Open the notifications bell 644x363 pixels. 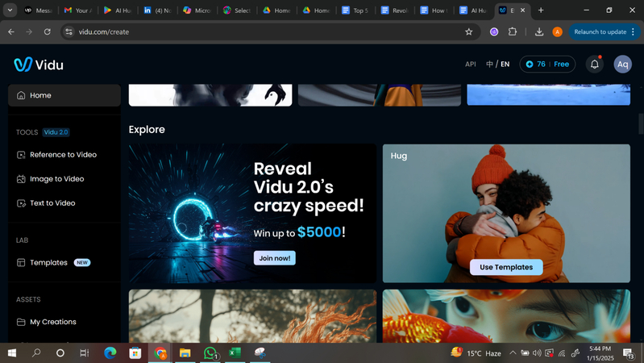click(594, 65)
